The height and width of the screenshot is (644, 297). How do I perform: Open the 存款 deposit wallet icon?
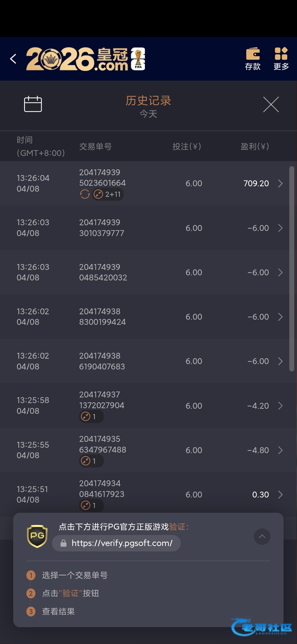[x=253, y=59]
